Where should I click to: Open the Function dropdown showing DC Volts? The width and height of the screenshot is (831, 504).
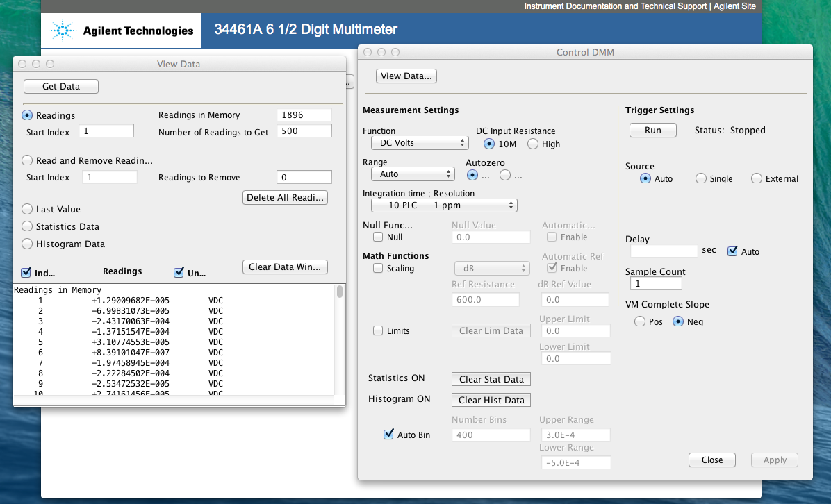[419, 143]
